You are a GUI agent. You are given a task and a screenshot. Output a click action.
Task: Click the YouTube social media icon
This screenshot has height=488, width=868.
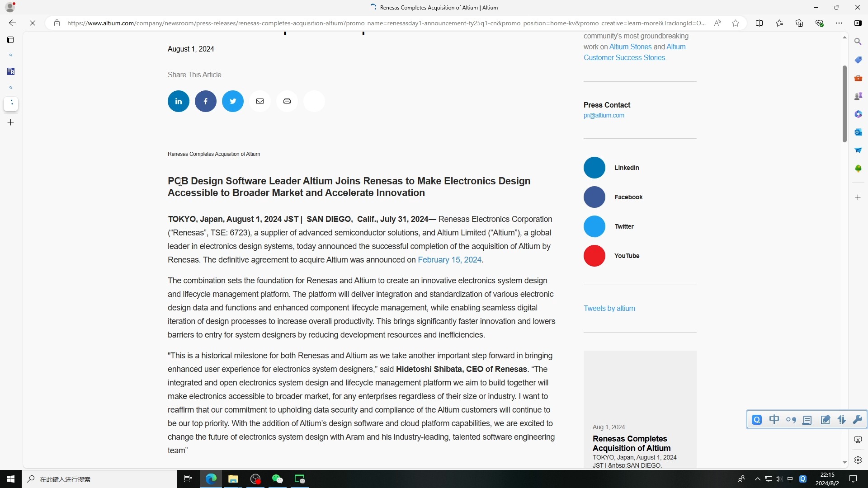tap(595, 256)
